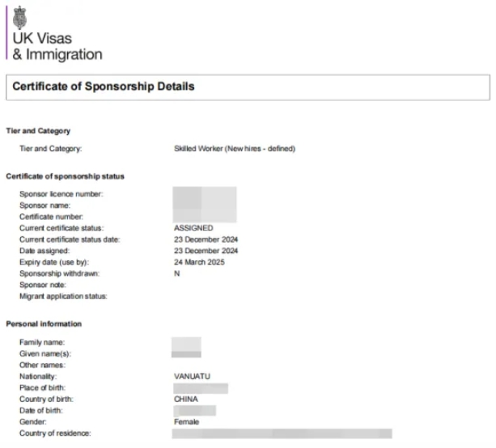Click the blurred country of residence field
Image resolution: width=496 pixels, height=448 pixels.
pyautogui.click(x=282, y=433)
